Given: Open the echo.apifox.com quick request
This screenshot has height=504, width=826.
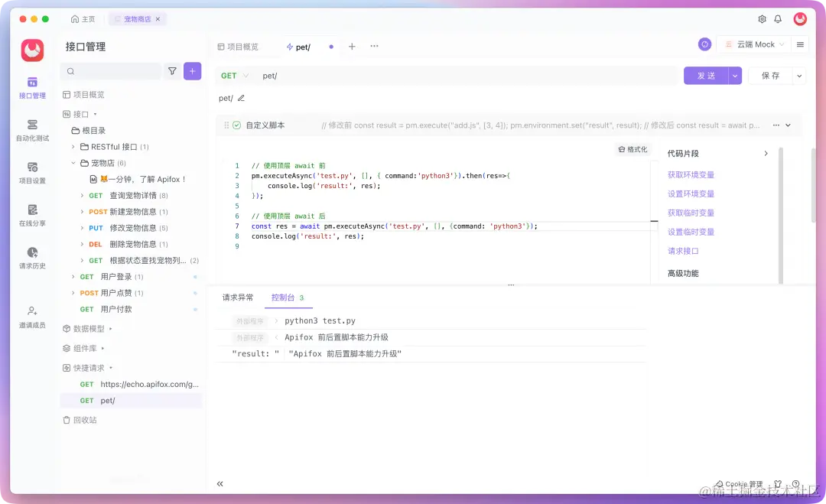Looking at the screenshot, I should (139, 385).
